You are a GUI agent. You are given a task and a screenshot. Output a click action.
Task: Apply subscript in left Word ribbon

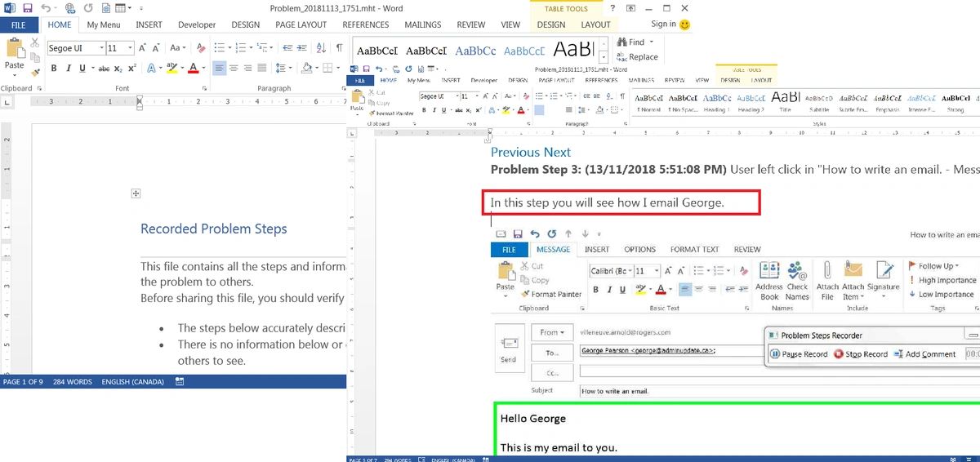118,69
